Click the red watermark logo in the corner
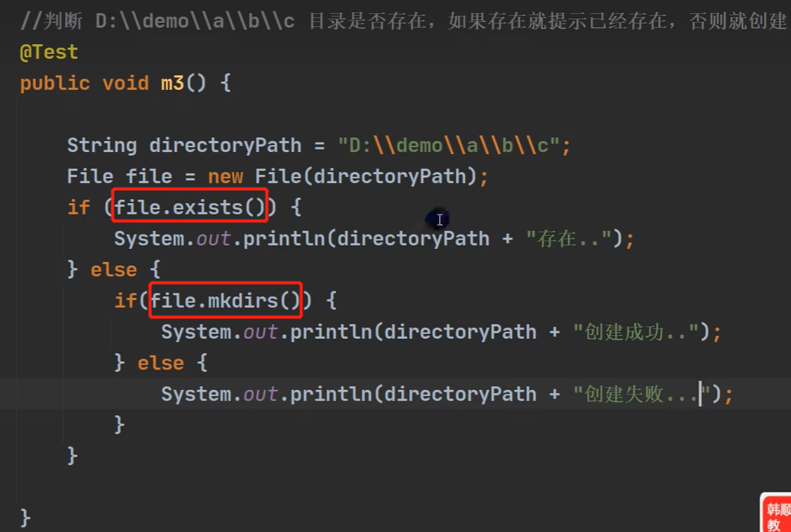 (x=776, y=514)
